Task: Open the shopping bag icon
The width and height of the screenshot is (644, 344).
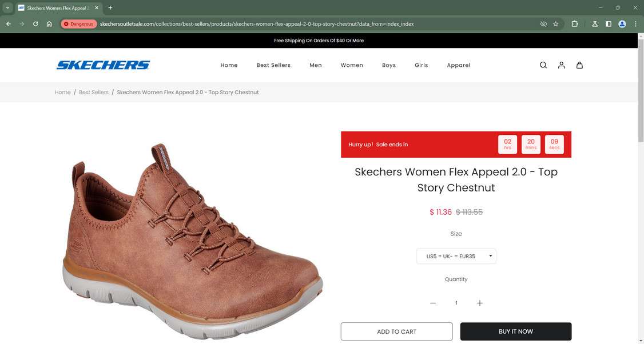Action: 579,65
